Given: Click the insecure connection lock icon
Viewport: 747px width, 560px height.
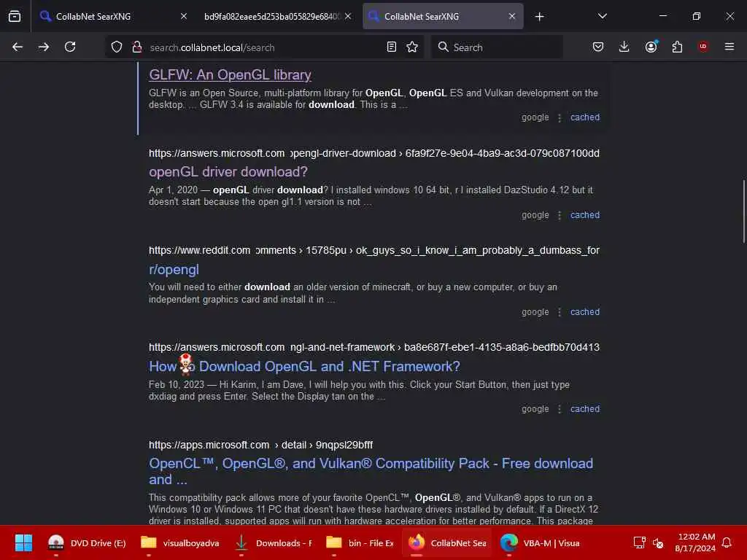Looking at the screenshot, I should (137, 47).
